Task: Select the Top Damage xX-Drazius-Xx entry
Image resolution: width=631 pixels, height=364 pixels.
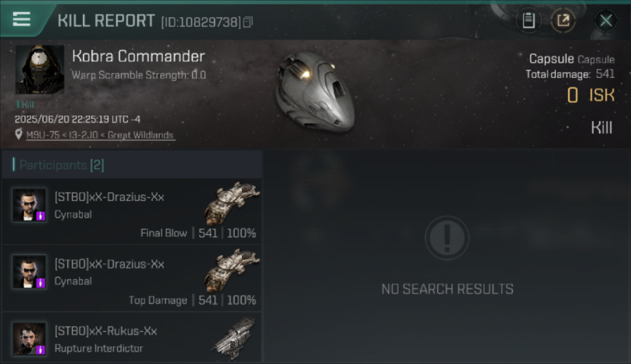Action: click(x=132, y=278)
